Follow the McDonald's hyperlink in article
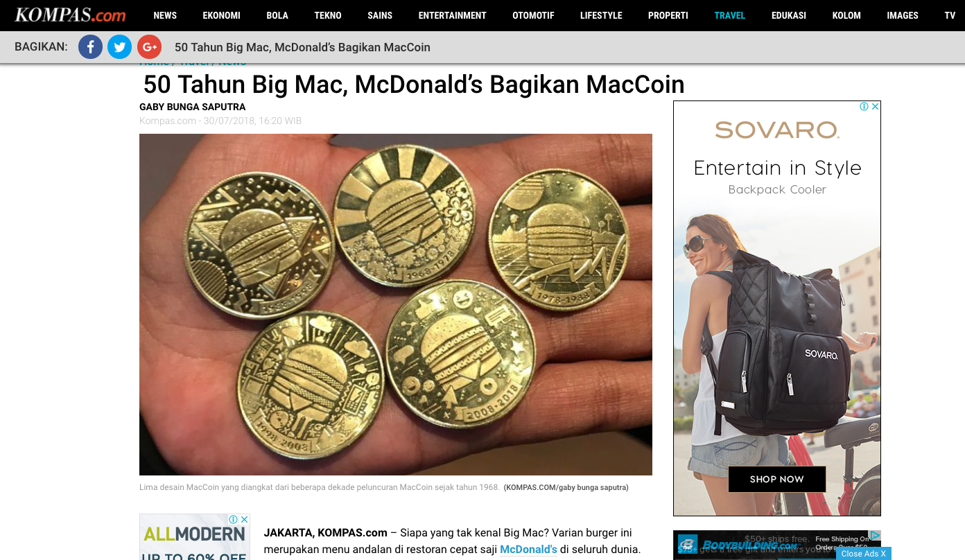The image size is (965, 560). click(528, 550)
